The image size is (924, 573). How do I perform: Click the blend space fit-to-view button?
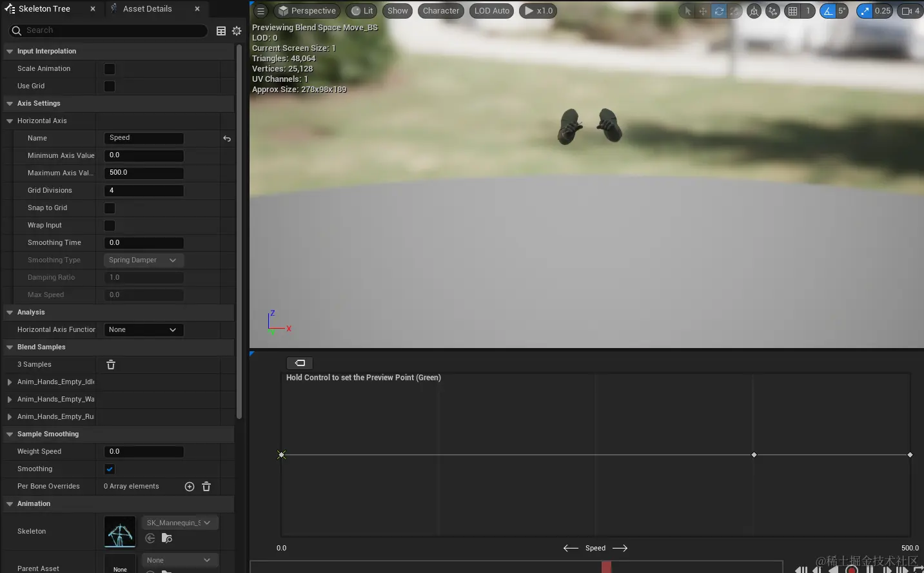(300, 363)
